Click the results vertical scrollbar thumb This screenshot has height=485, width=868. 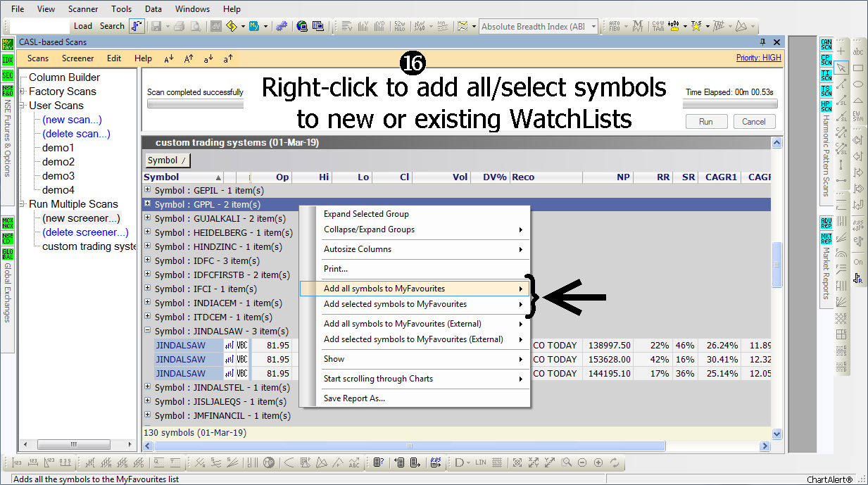click(x=777, y=265)
